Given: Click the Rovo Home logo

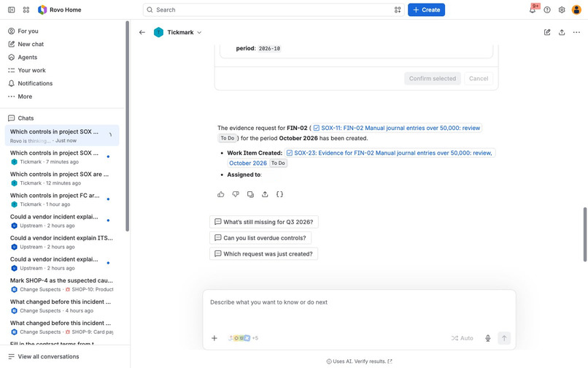Looking at the screenshot, I should click(60, 9).
